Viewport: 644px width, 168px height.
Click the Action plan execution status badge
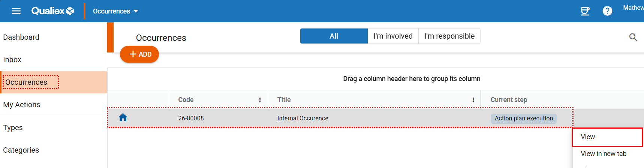click(x=524, y=118)
